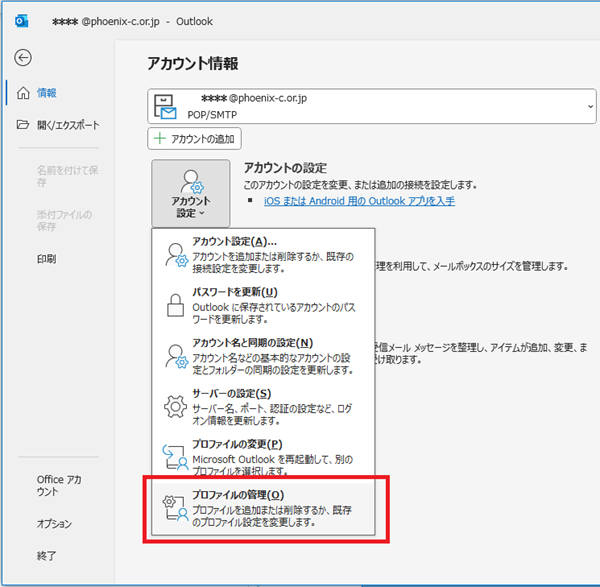Open the 印刷 page in sidebar
The height and width of the screenshot is (587, 600).
coord(47,258)
